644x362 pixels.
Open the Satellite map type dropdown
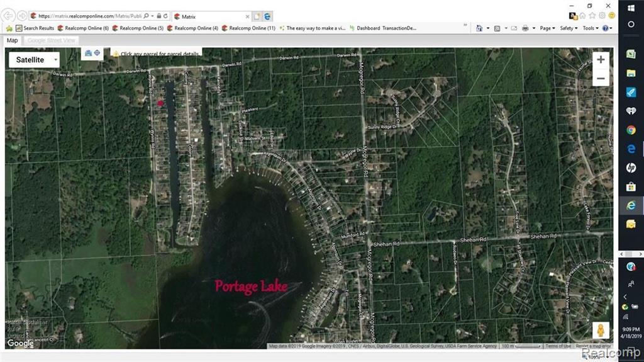click(34, 60)
